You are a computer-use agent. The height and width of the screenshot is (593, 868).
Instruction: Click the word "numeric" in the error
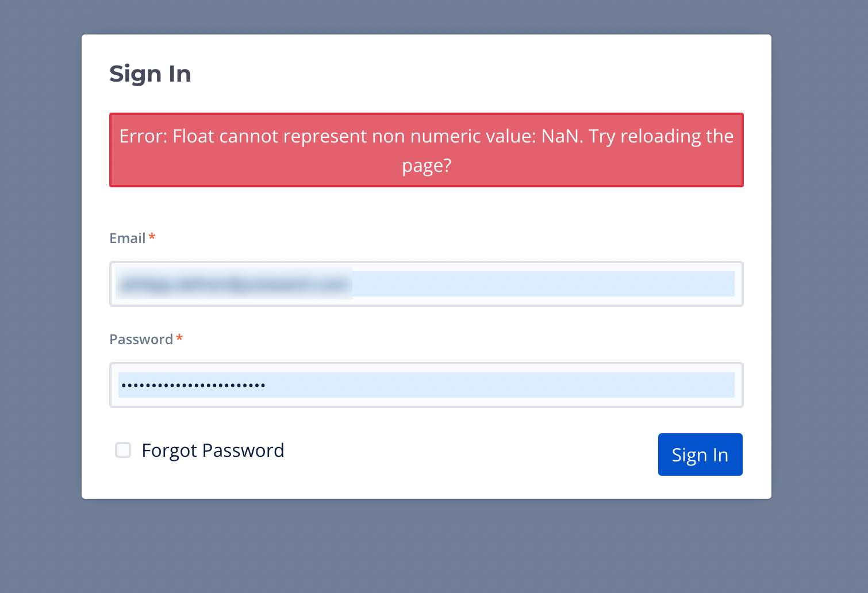pos(433,136)
